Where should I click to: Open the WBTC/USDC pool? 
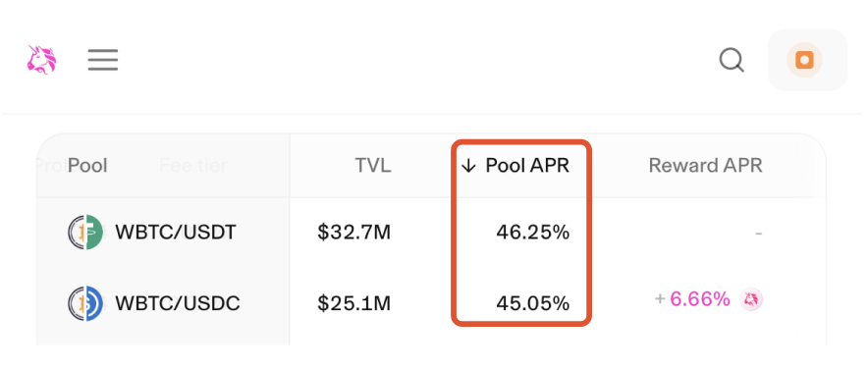click(x=177, y=303)
